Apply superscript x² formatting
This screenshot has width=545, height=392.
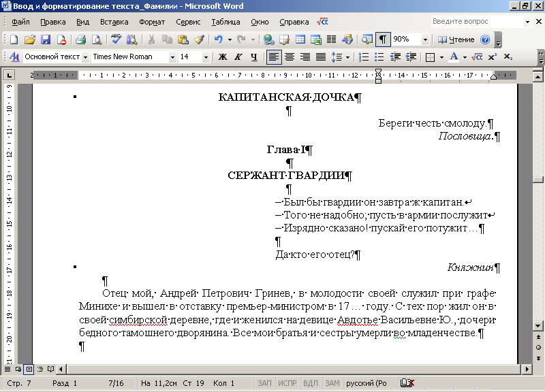pyautogui.click(x=493, y=57)
